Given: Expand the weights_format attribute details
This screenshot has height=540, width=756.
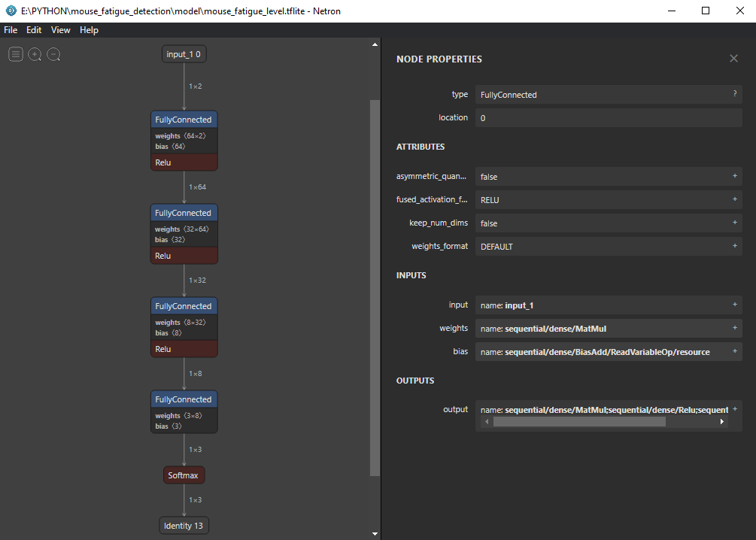Looking at the screenshot, I should (x=735, y=246).
